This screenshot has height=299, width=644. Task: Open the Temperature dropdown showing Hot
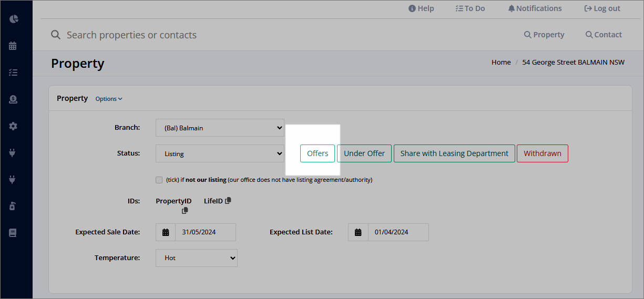[197, 258]
